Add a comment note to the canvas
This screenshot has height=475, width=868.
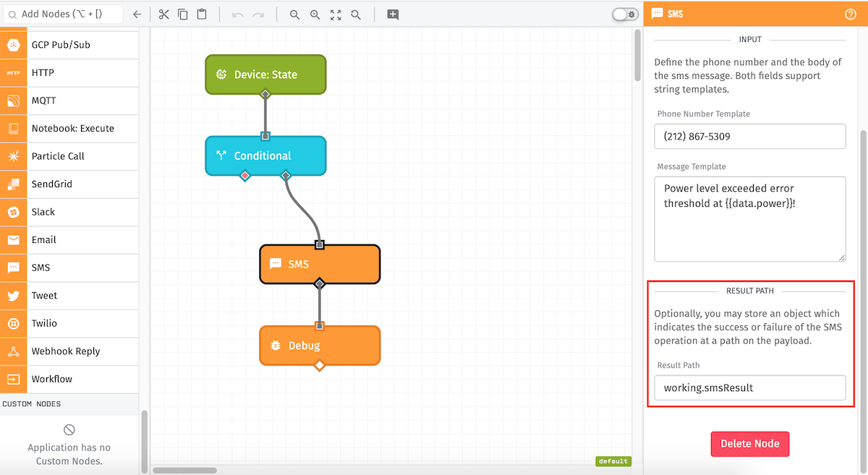[393, 14]
